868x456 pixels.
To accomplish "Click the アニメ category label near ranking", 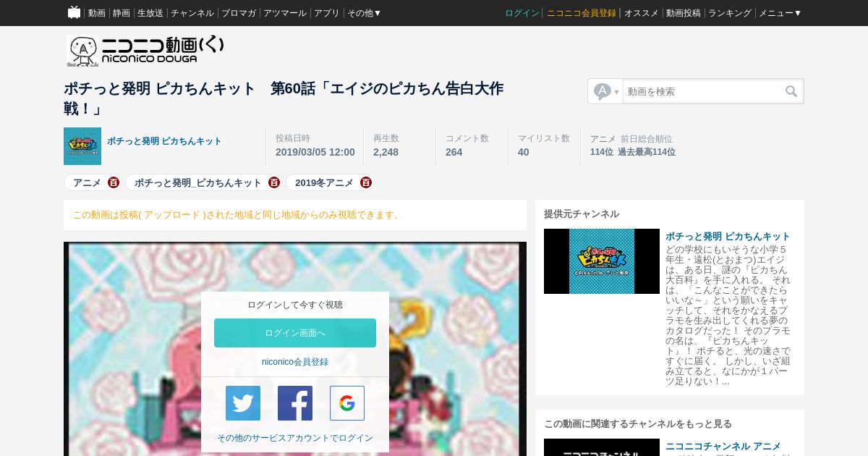I will click(603, 138).
